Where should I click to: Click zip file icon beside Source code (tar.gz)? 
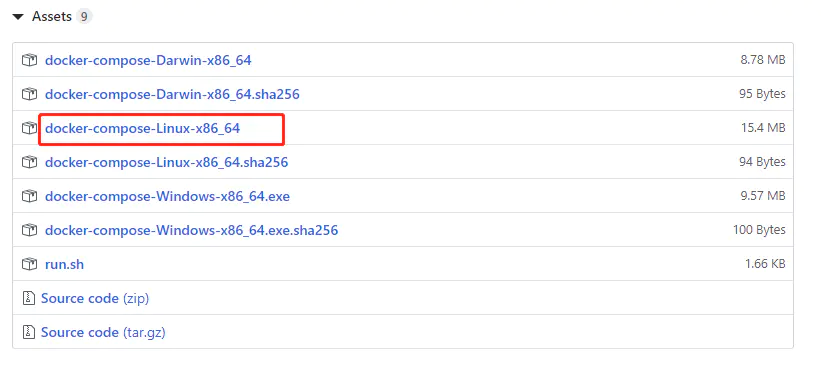click(28, 332)
